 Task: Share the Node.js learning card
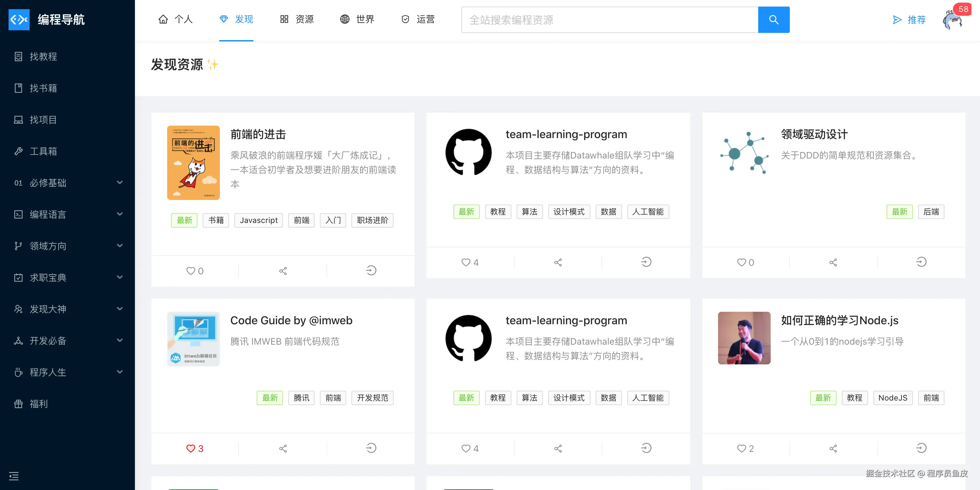coord(833,449)
